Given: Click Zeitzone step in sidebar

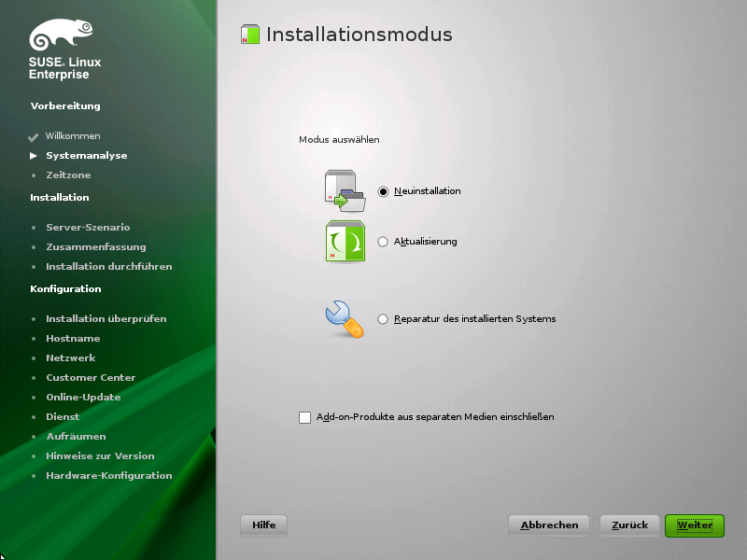Looking at the screenshot, I should 68,175.
